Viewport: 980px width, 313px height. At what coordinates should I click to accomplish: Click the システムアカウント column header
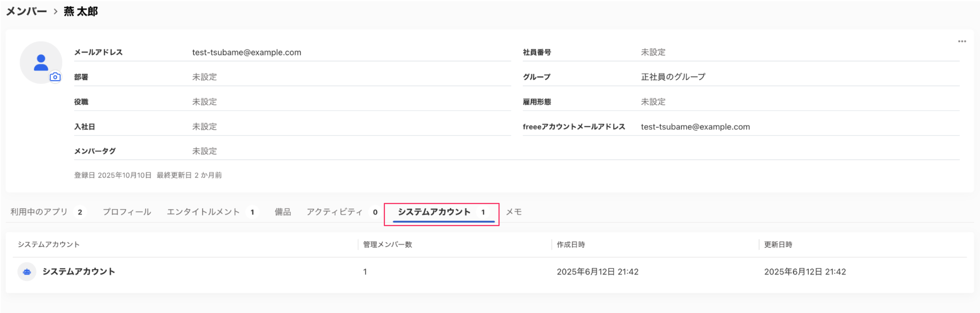[49, 244]
